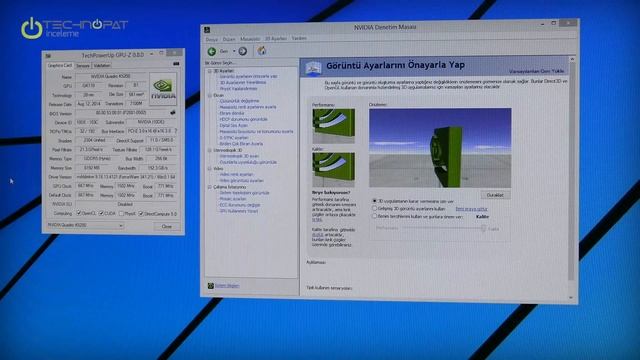Collapse the Video tree group
The width and height of the screenshot is (640, 360).
click(210, 169)
